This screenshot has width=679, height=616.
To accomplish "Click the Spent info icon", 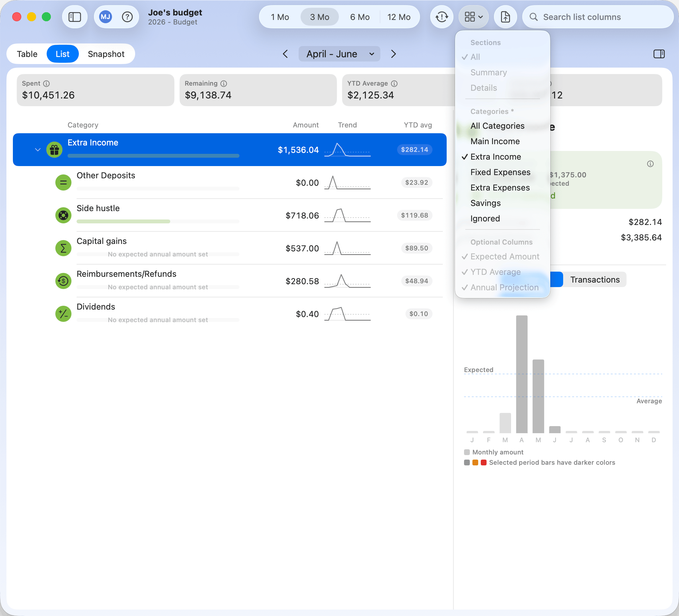I will pos(46,84).
